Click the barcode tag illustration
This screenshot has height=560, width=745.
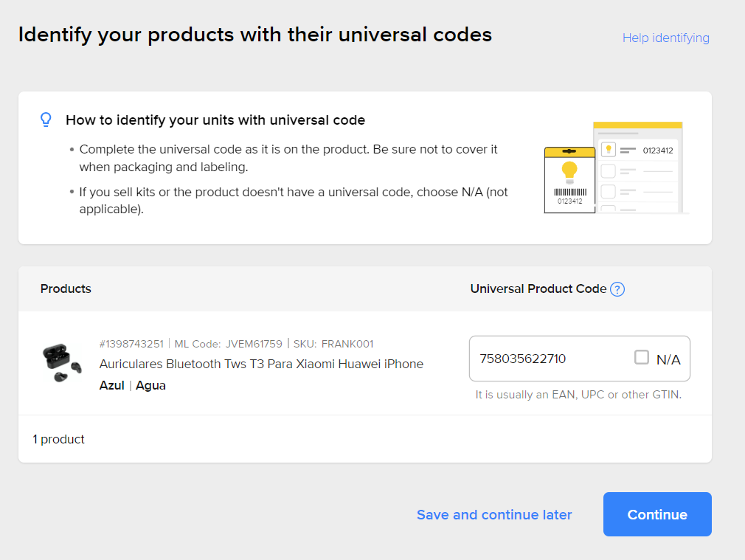569,180
